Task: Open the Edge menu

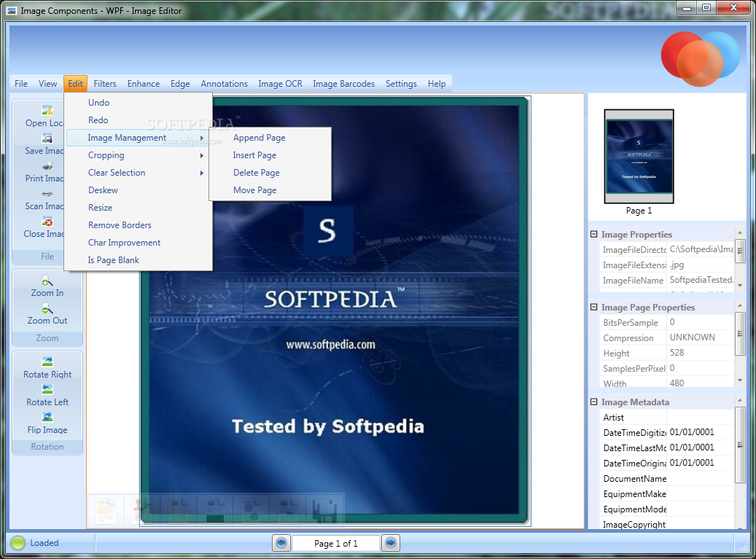Action: [x=180, y=83]
